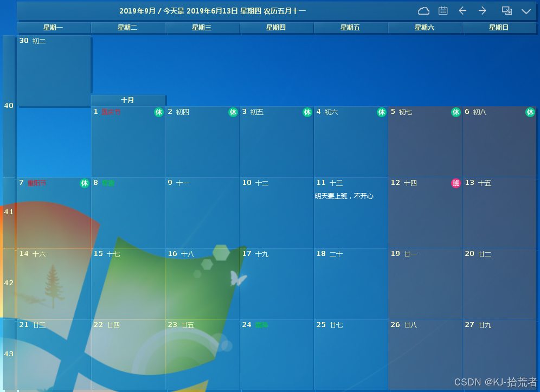
Task: Select date 14 十六
Action: click(54, 284)
